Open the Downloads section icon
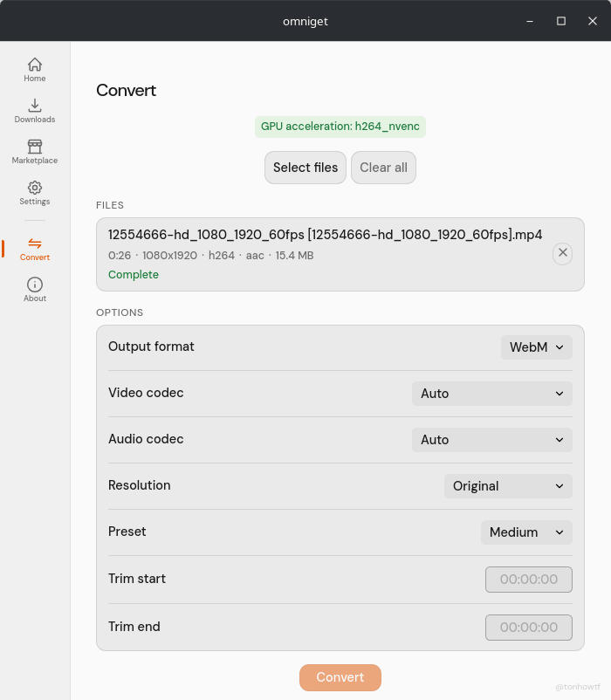This screenshot has width=611, height=700. pos(34,106)
